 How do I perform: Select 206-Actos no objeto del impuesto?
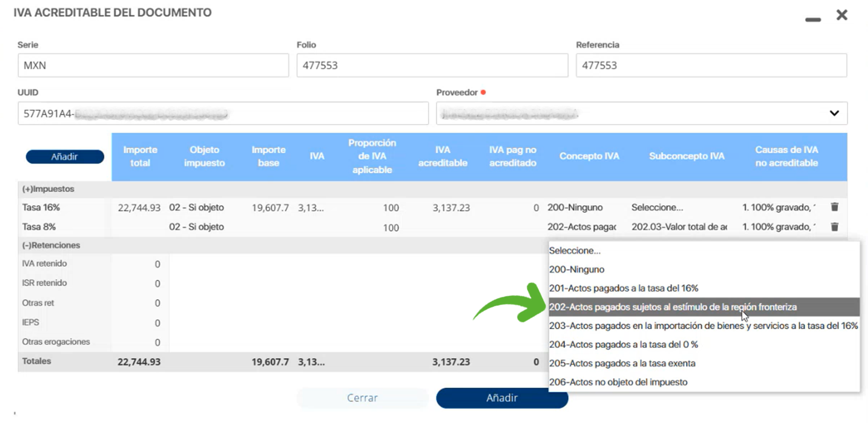(x=618, y=382)
